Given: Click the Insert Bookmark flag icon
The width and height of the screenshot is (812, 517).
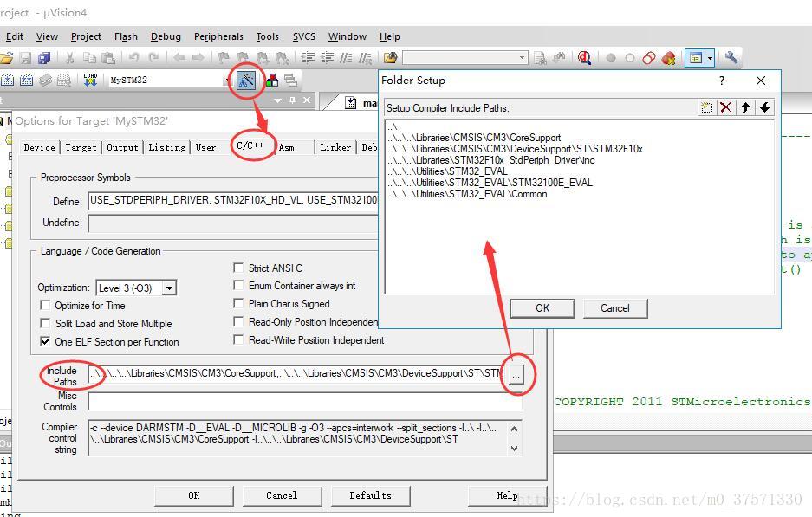Looking at the screenshot, I should point(224,58).
